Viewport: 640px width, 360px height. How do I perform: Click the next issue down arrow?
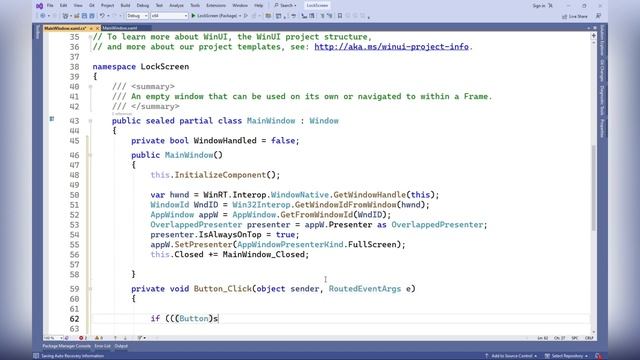click(125, 338)
